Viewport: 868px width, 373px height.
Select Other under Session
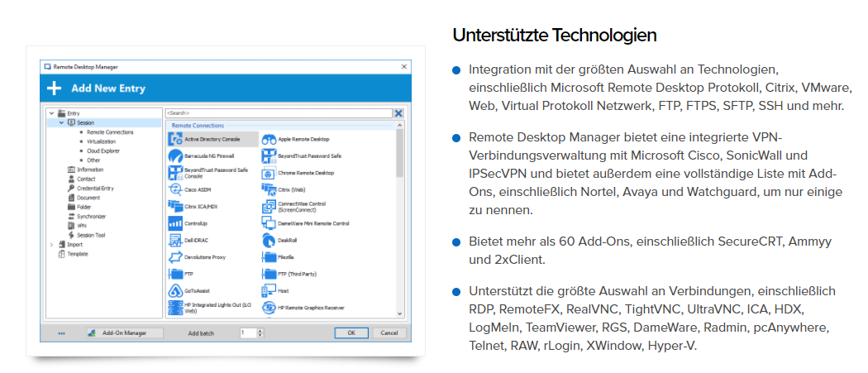point(93,160)
